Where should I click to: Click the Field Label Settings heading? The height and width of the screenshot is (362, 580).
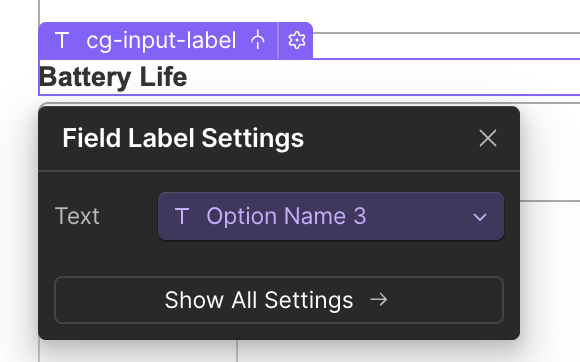click(x=183, y=138)
